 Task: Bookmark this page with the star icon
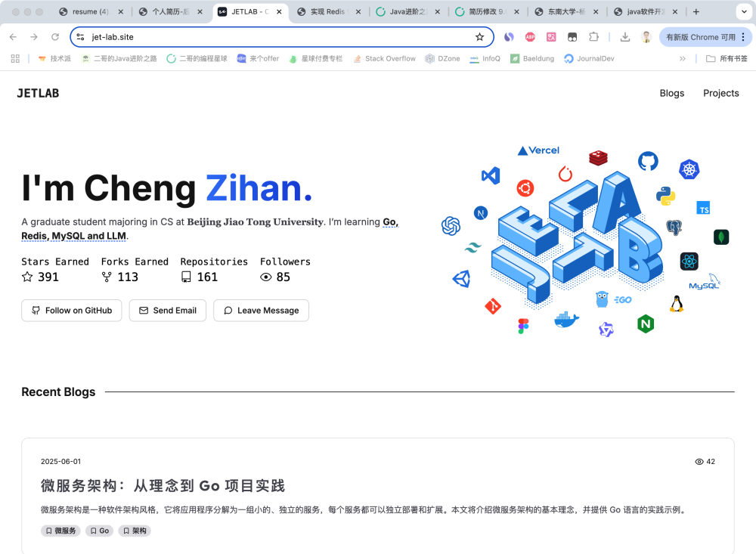[480, 37]
